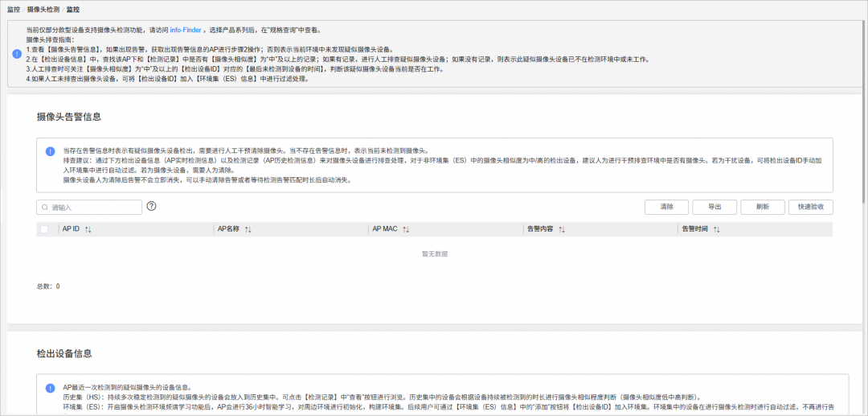Click the help question mark icon beside search
868x416 pixels.
tap(152, 206)
